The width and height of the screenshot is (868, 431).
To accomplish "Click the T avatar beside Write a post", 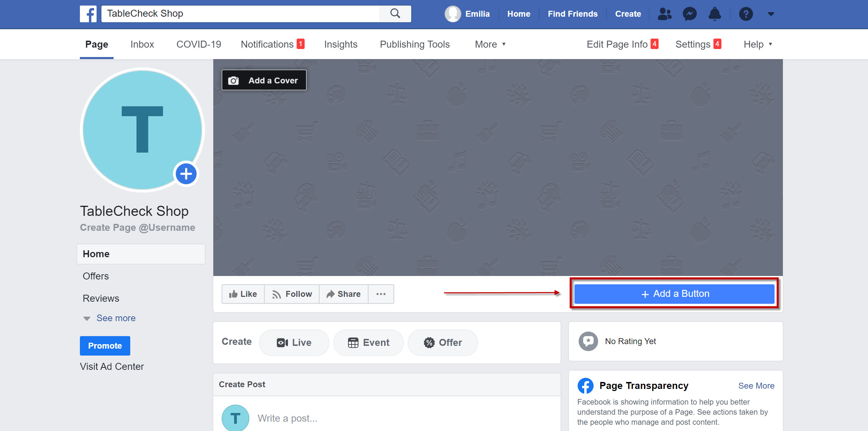I will (x=235, y=418).
